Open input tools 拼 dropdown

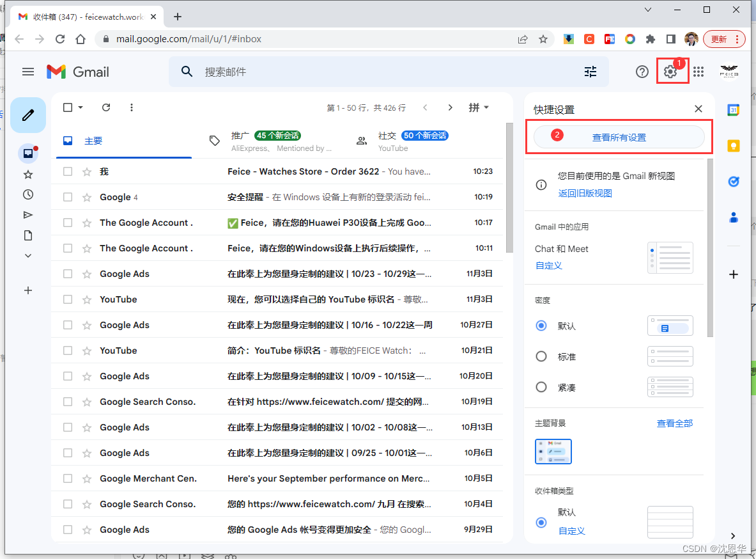coord(479,107)
